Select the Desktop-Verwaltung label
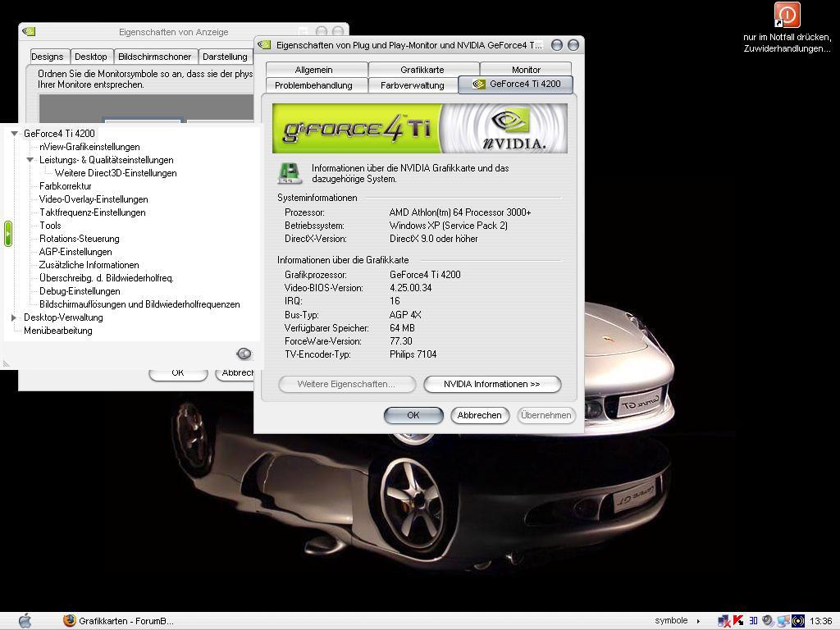Screen dimensions: 840x630 click(63, 317)
